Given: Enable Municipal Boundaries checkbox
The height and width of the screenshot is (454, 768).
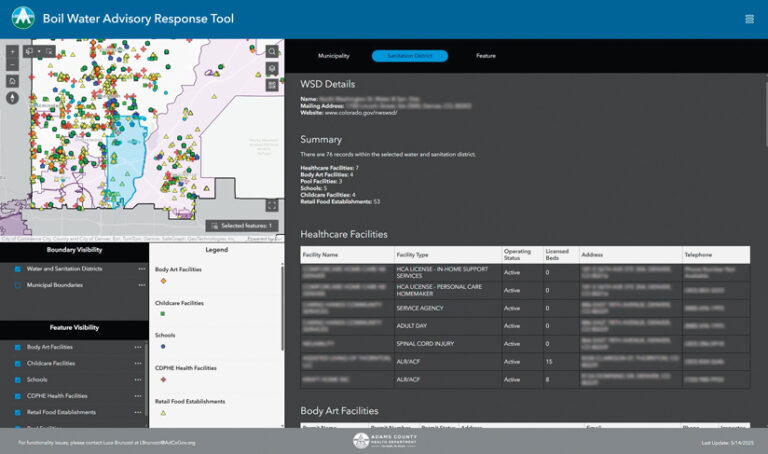Looking at the screenshot, I should [18, 285].
